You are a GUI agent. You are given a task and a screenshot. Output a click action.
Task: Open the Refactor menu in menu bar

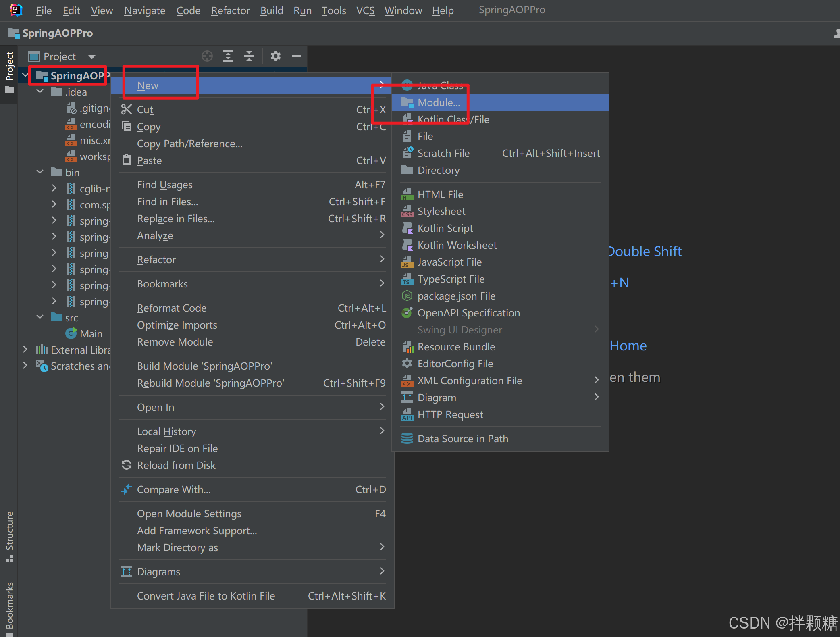[x=230, y=10]
